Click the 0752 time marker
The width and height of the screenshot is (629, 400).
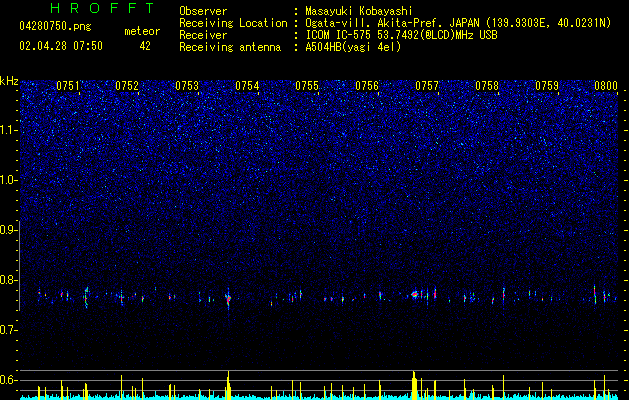(x=127, y=86)
